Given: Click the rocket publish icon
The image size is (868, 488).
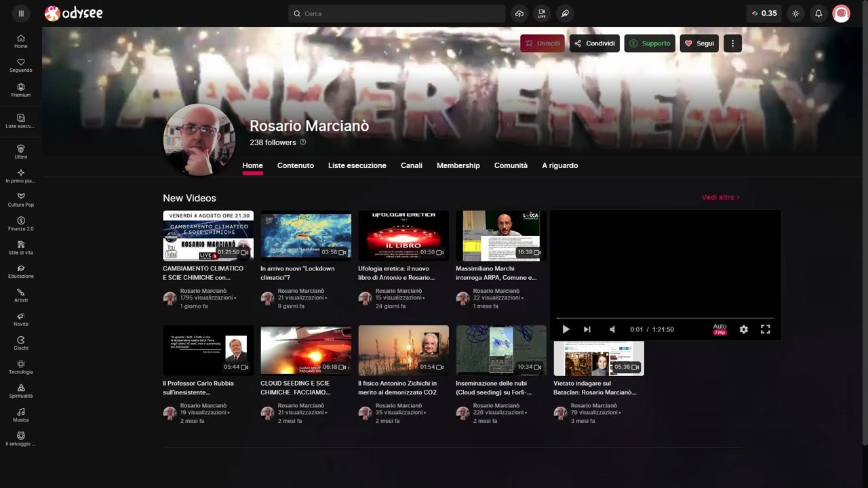Looking at the screenshot, I should pyautogui.click(x=564, y=14).
